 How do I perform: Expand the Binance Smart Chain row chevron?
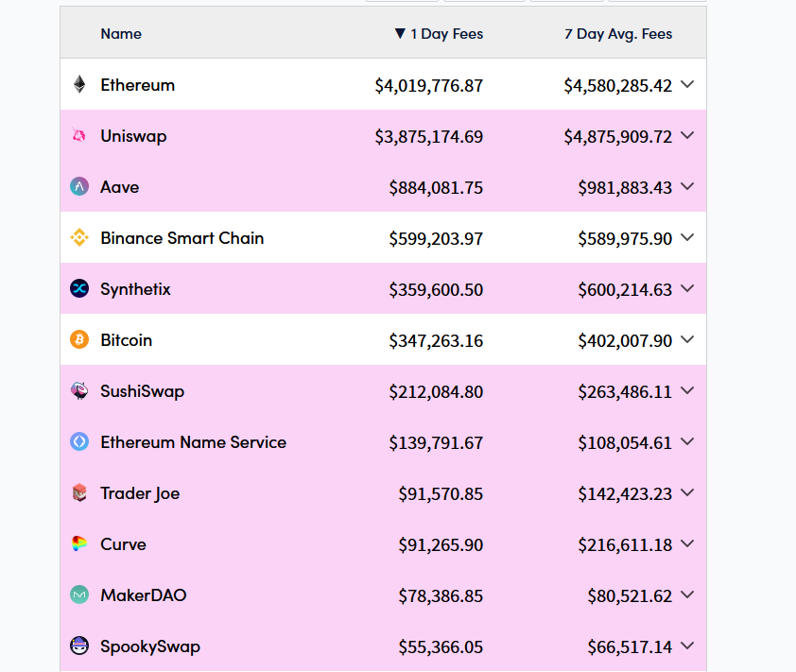pyautogui.click(x=687, y=237)
